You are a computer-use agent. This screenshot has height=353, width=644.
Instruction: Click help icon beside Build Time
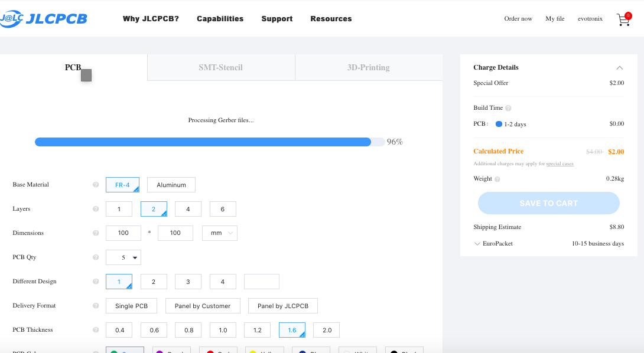tap(508, 109)
